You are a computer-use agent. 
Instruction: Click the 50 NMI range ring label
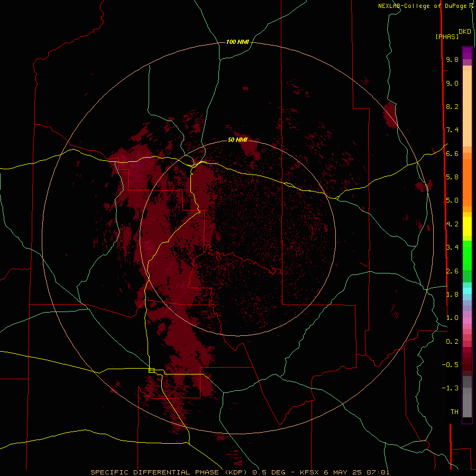click(x=237, y=140)
